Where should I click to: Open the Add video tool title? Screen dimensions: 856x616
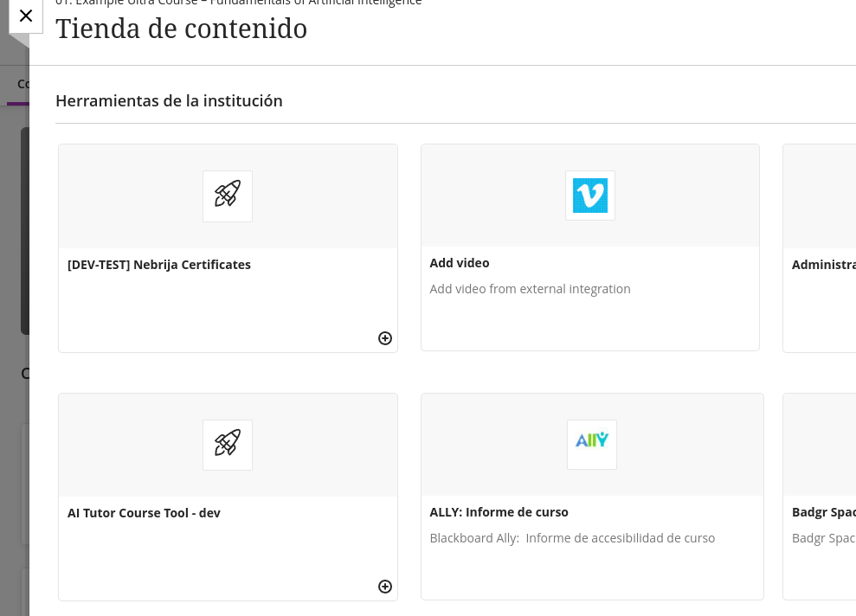click(x=459, y=263)
